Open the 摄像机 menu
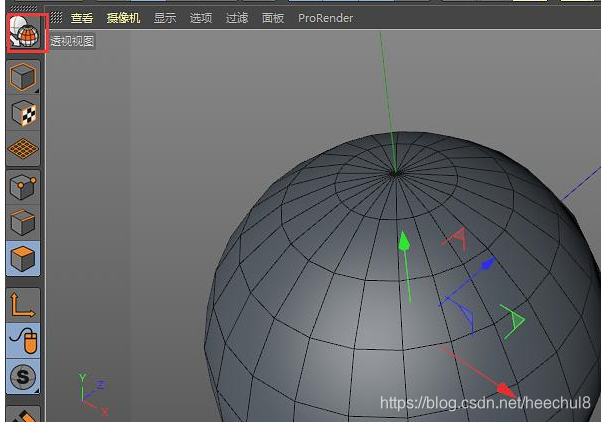Image resolution: width=601 pixels, height=422 pixels. [x=123, y=18]
